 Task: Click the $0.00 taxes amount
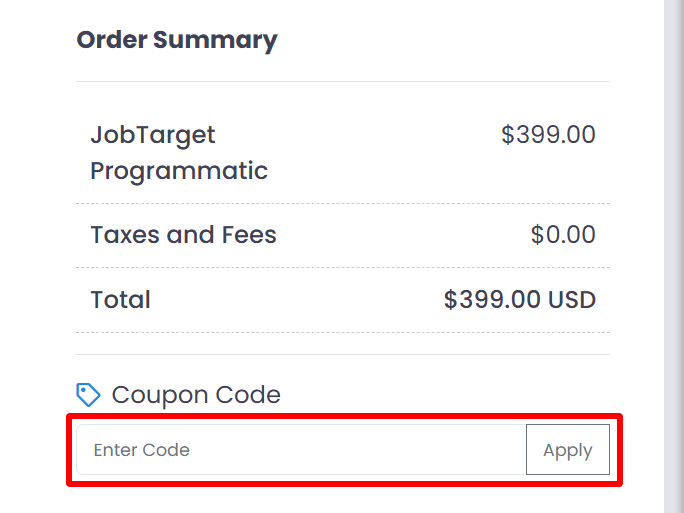tap(563, 235)
